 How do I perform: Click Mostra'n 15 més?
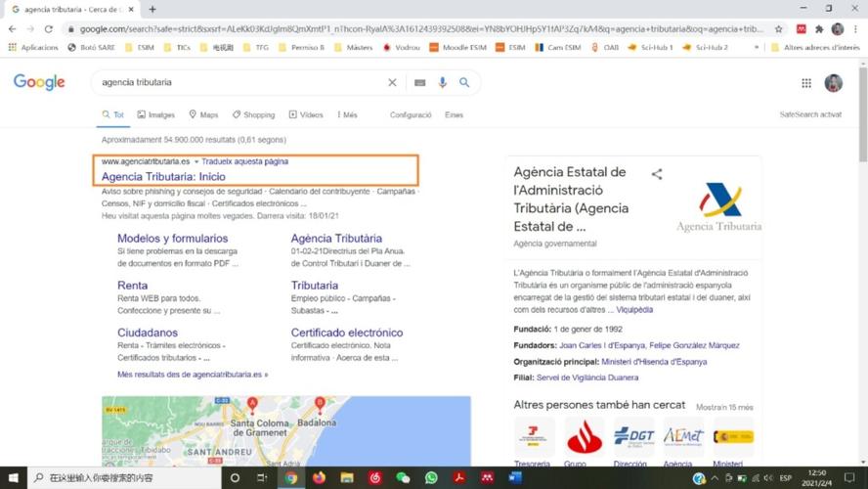724,407
